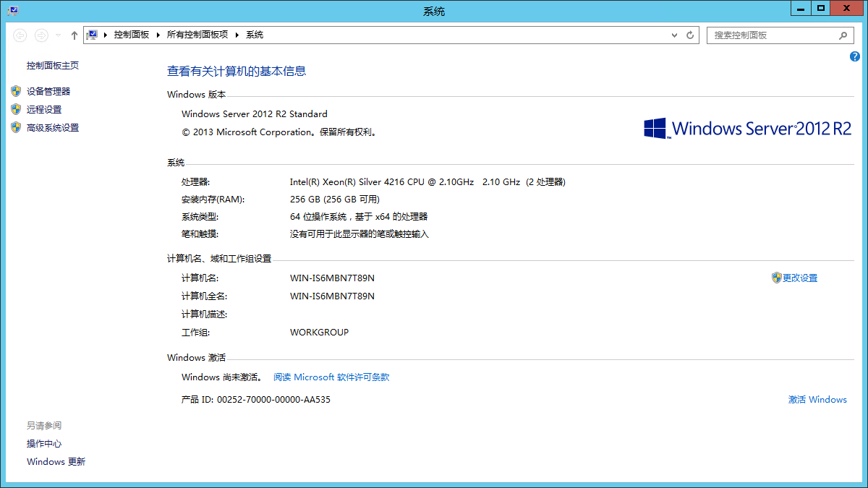Click 没有可用于此显示器的笔或触控输入 text

pyautogui.click(x=359, y=234)
